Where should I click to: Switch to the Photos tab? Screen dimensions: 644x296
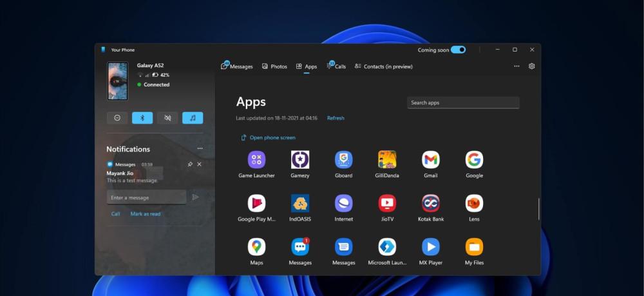(274, 66)
